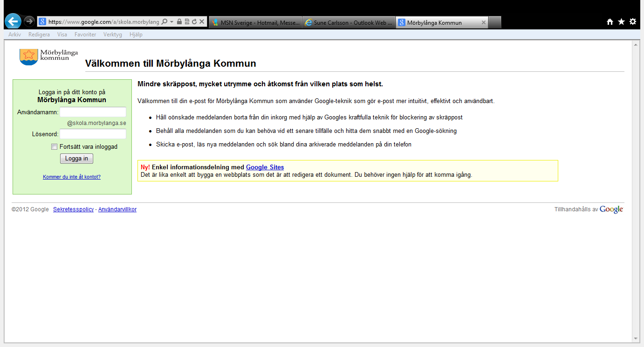This screenshot has height=347, width=644.
Task: Click the search magnifier in address bar
Action: click(x=164, y=22)
